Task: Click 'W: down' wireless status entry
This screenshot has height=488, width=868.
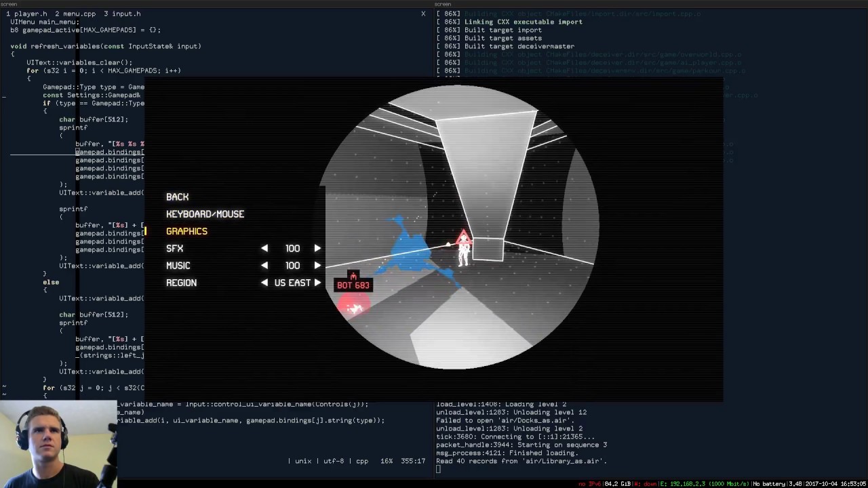Action: (x=645, y=484)
